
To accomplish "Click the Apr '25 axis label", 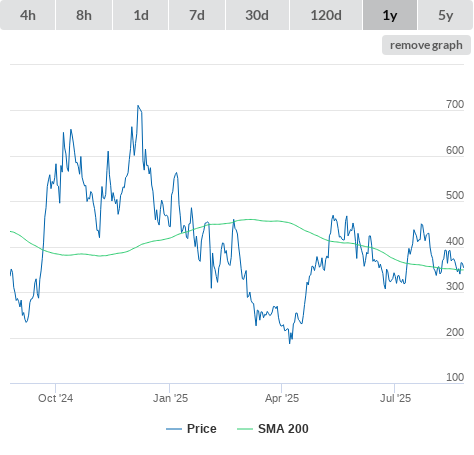I will (x=282, y=398).
